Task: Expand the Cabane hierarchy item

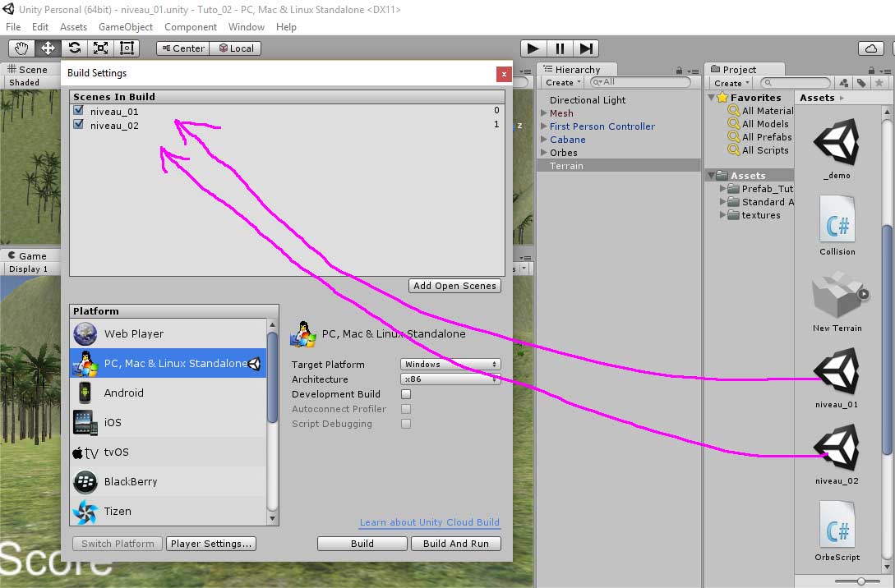Action: (x=543, y=140)
